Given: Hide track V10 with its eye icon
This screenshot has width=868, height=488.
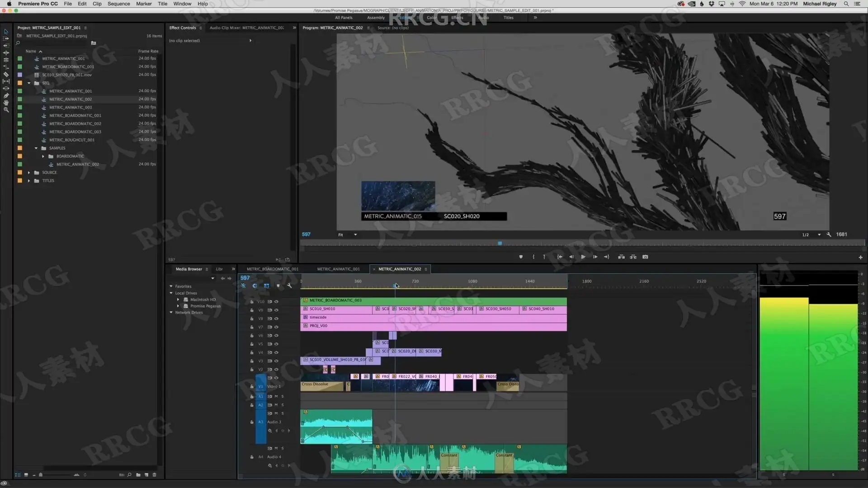Looking at the screenshot, I should point(276,302).
